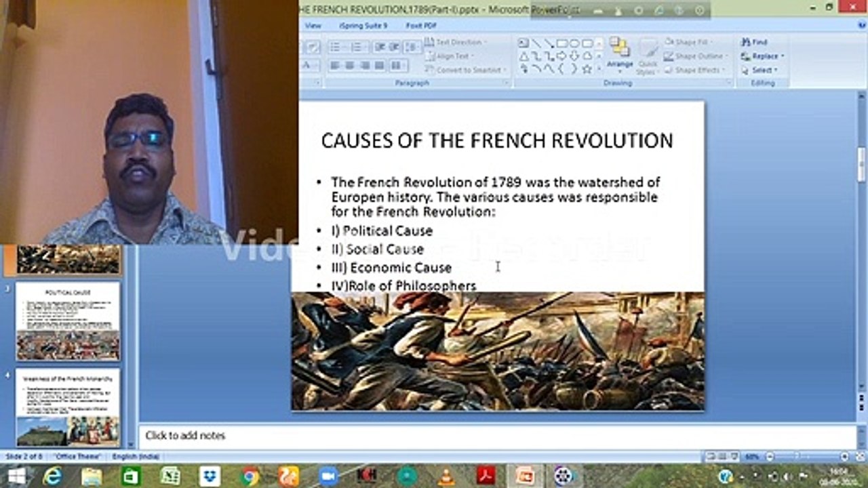
Task: Open Google Chrome from the taskbar
Action: tap(250, 476)
